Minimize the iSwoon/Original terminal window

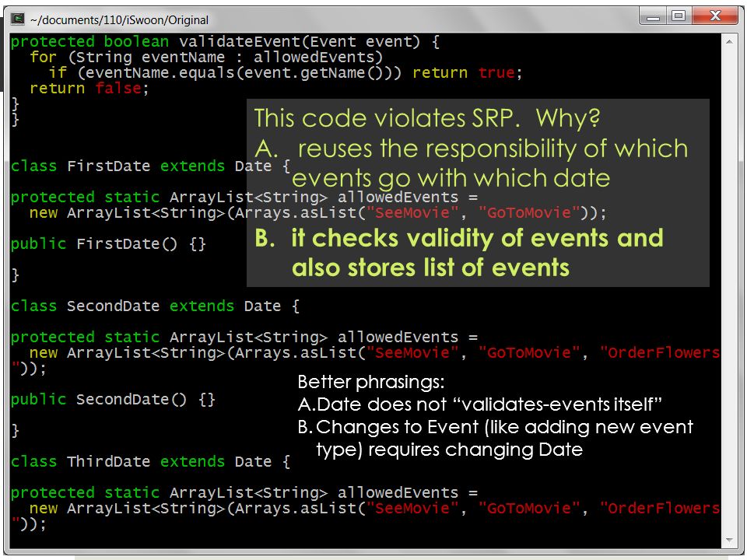click(653, 16)
